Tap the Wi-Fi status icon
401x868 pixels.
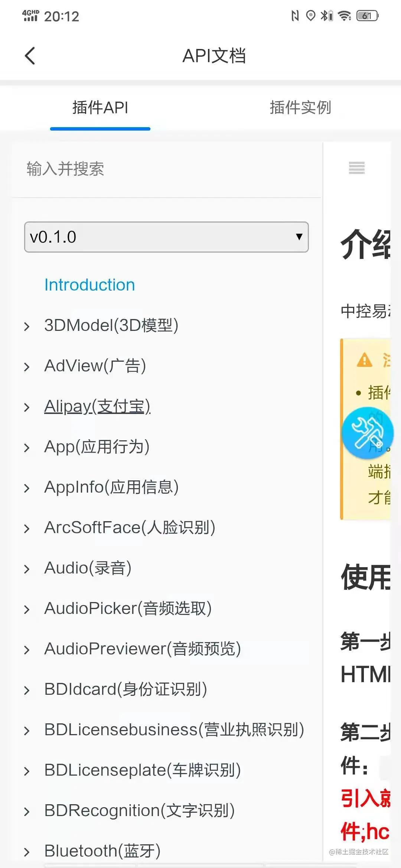click(345, 16)
